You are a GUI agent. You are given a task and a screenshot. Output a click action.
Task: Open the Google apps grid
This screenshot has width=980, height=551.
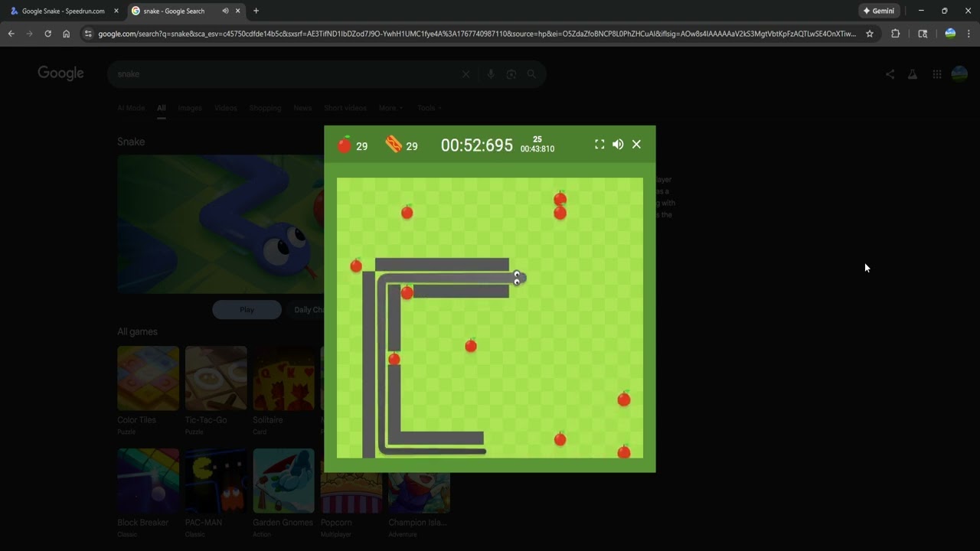point(936,74)
